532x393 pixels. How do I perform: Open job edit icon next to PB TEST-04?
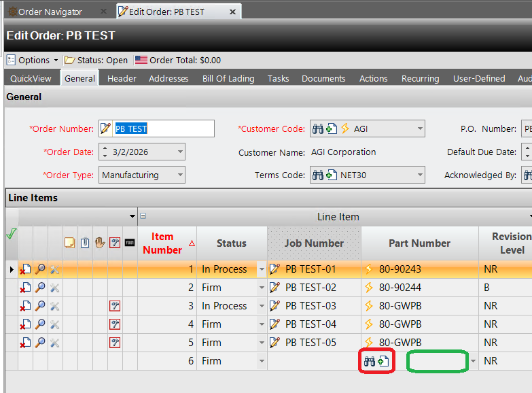[x=275, y=324]
